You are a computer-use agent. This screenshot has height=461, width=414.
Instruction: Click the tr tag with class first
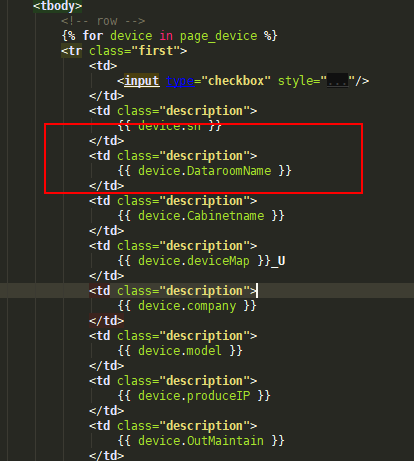click(x=124, y=51)
